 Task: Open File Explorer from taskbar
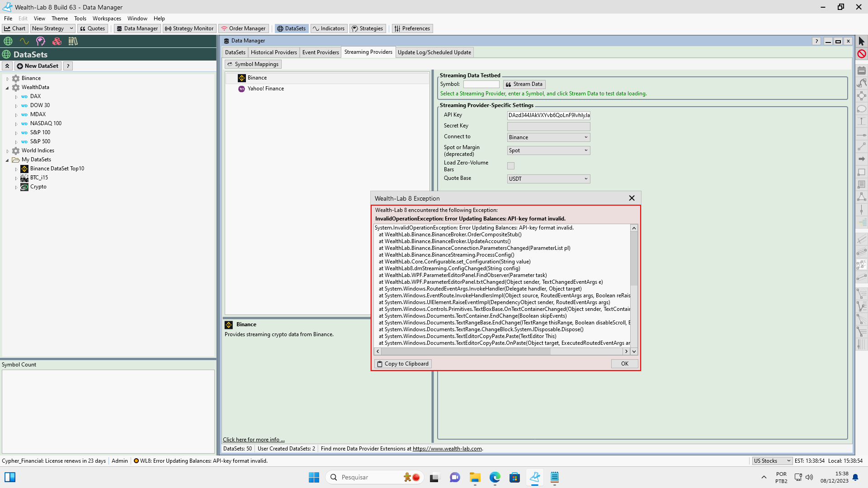[475, 477]
